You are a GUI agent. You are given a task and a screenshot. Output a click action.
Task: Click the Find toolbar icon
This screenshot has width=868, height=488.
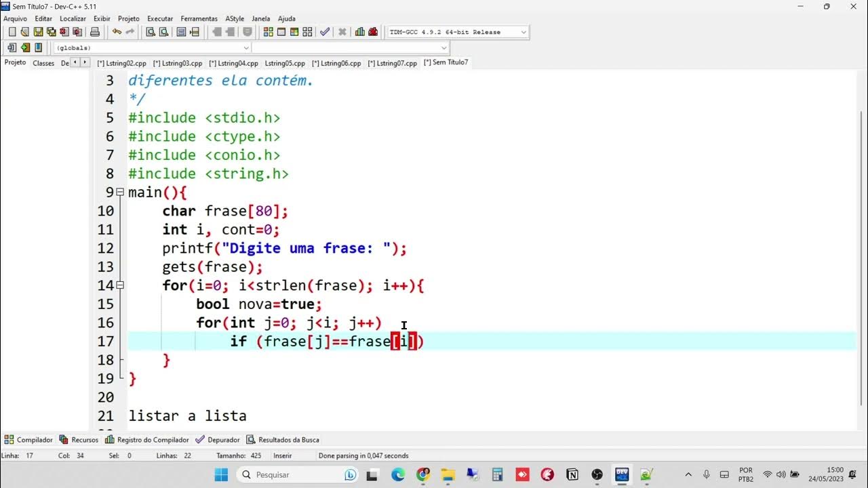coord(151,32)
